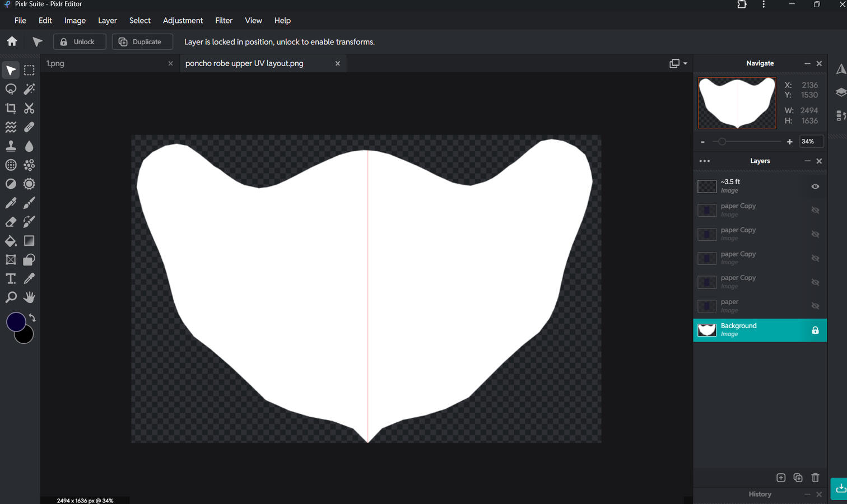Activate the Text tool
This screenshot has width=847, height=504.
(x=11, y=278)
